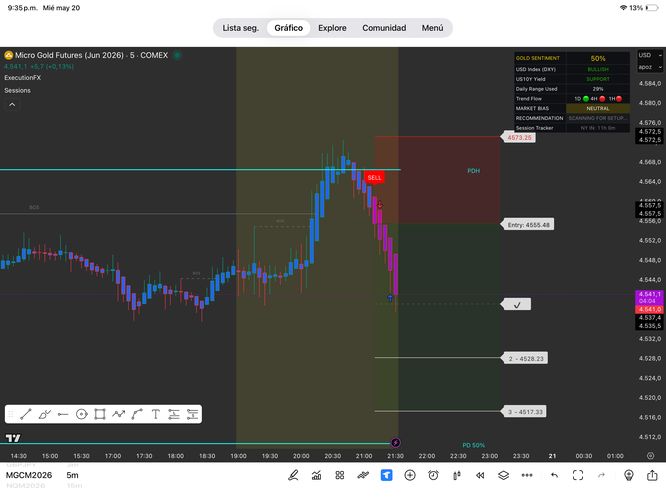Open the three-dots more options
Image resolution: width=666 pixels, height=500 pixels.
pyautogui.click(x=527, y=475)
